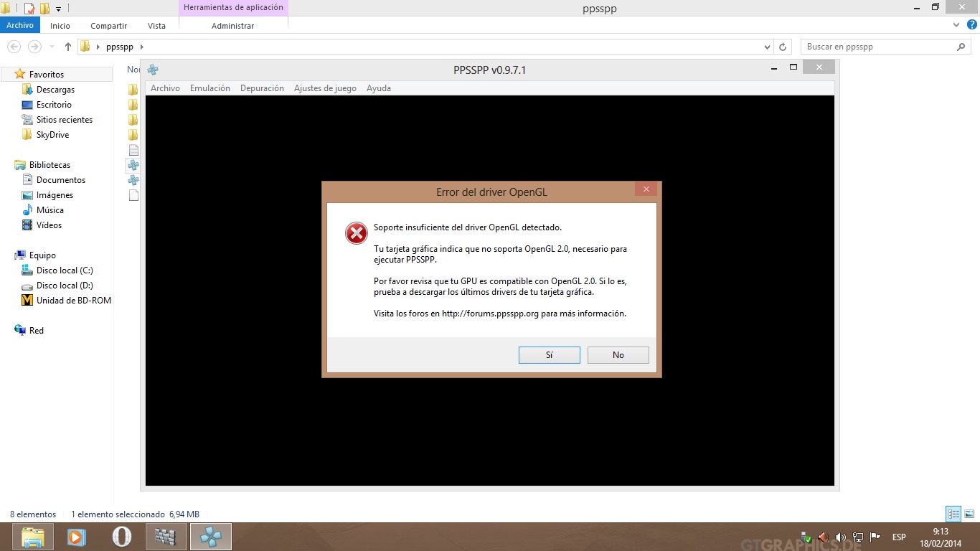This screenshot has width=980, height=551.
Task: Click the Sí button in the error dialog
Action: click(x=549, y=355)
